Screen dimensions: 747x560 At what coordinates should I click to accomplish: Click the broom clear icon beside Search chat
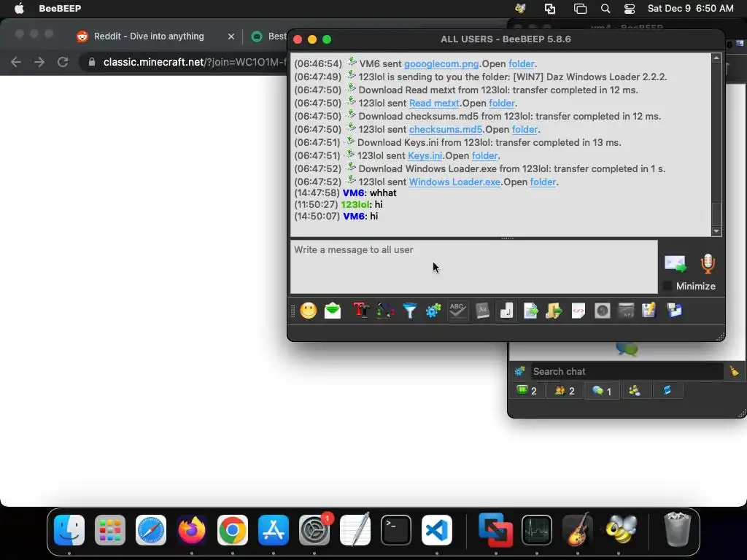coord(734,371)
